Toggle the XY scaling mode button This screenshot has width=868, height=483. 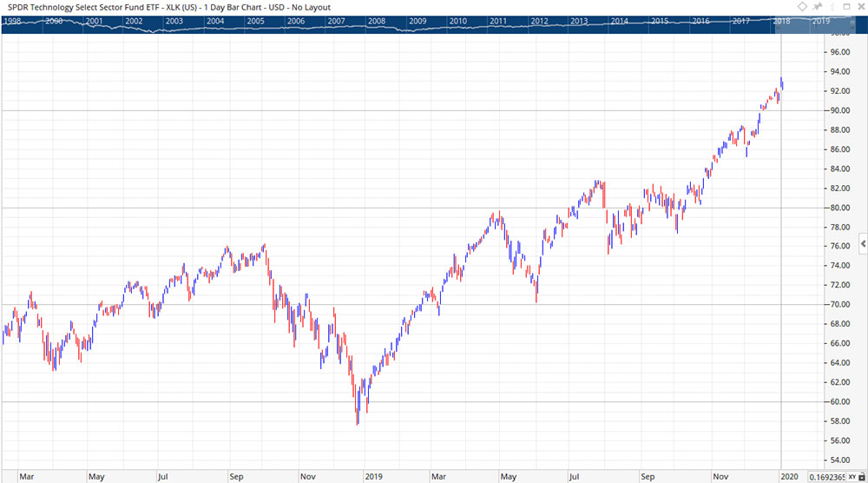(851, 476)
